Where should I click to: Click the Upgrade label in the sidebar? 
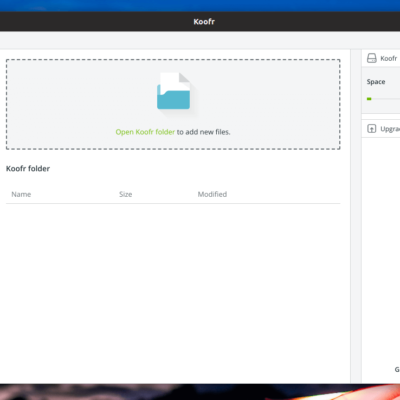tap(390, 129)
